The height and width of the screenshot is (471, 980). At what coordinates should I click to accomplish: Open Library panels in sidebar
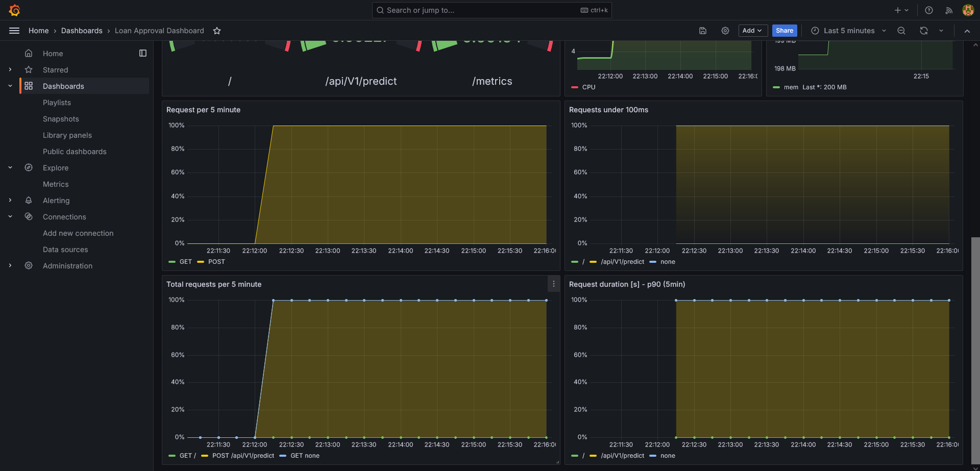coord(67,135)
